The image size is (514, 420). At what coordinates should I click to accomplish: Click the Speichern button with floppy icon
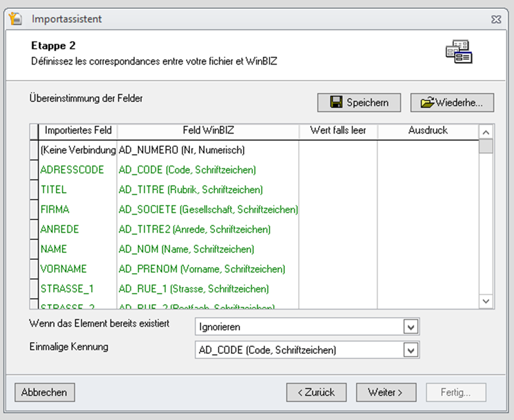[x=359, y=103]
